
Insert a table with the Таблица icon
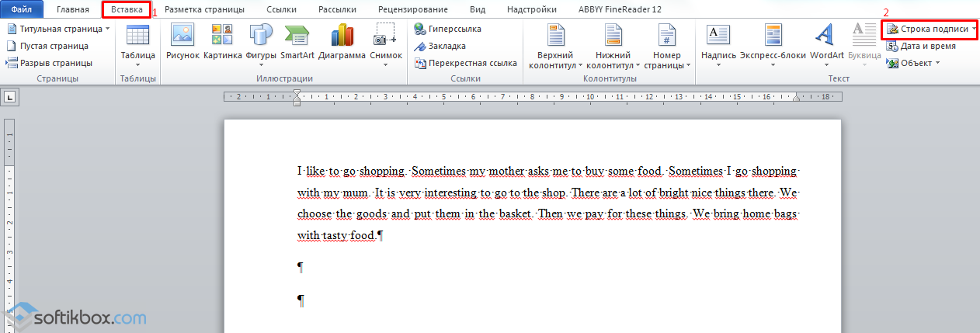tap(137, 36)
